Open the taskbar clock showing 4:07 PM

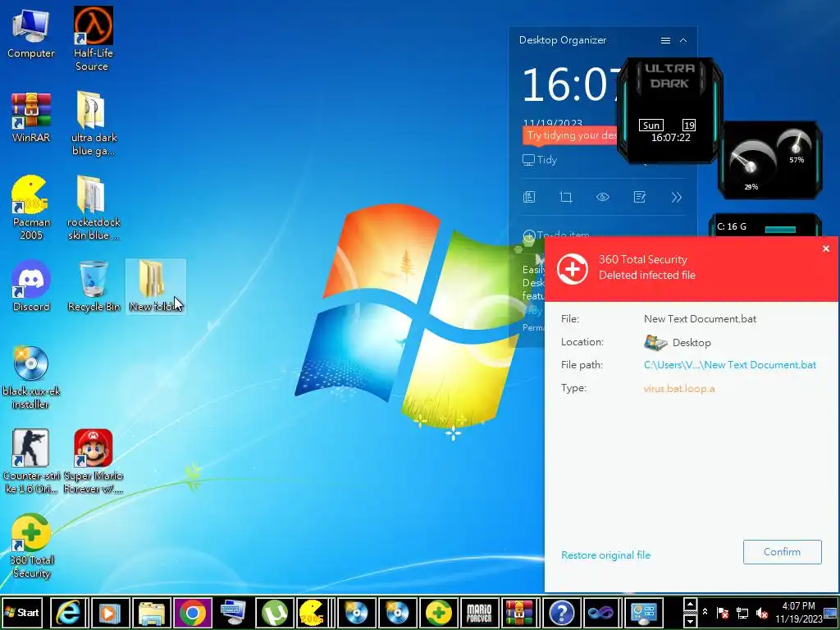coord(798,612)
